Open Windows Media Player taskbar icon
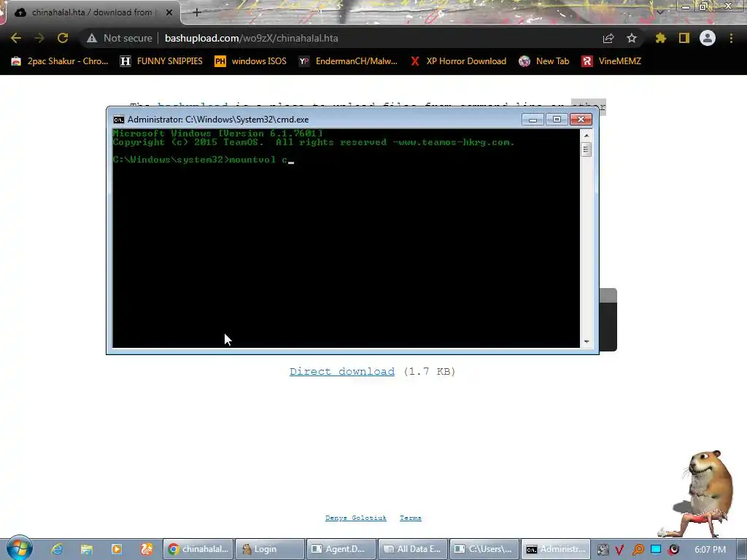Image resolution: width=747 pixels, height=560 pixels. (x=116, y=549)
